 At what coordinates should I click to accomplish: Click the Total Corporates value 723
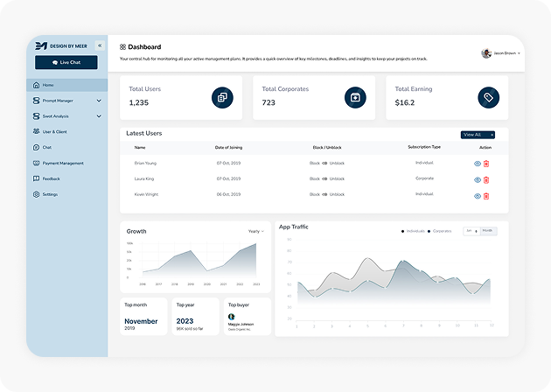[x=269, y=102]
